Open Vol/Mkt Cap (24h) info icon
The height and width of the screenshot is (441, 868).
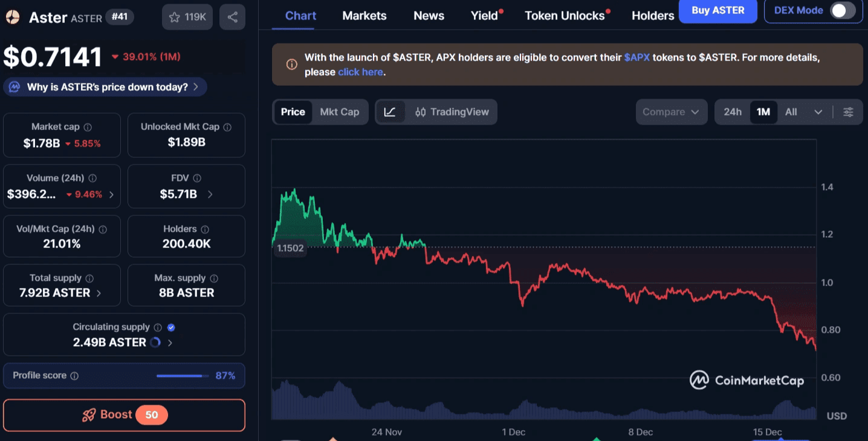click(x=103, y=229)
